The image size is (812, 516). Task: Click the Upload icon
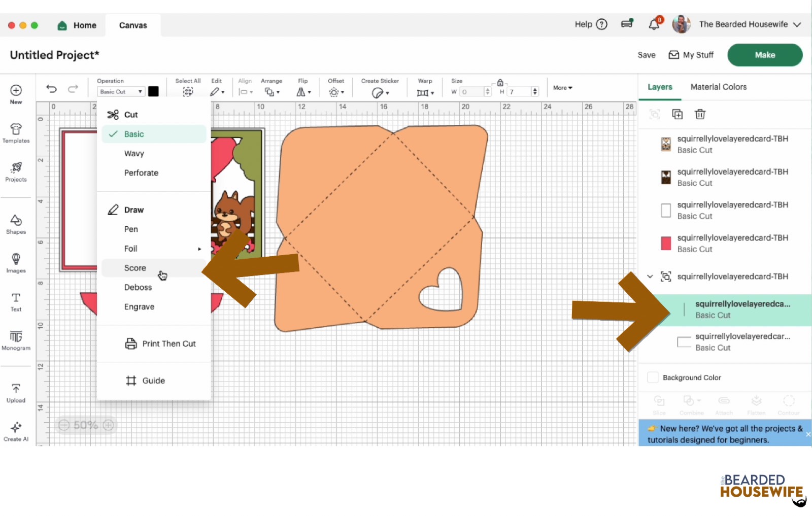pyautogui.click(x=16, y=393)
